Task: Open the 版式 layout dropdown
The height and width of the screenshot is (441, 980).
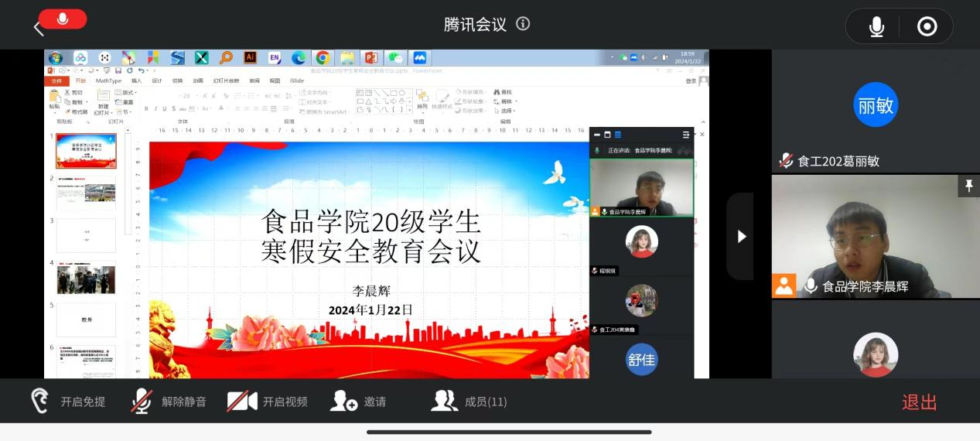Action: tap(128, 93)
